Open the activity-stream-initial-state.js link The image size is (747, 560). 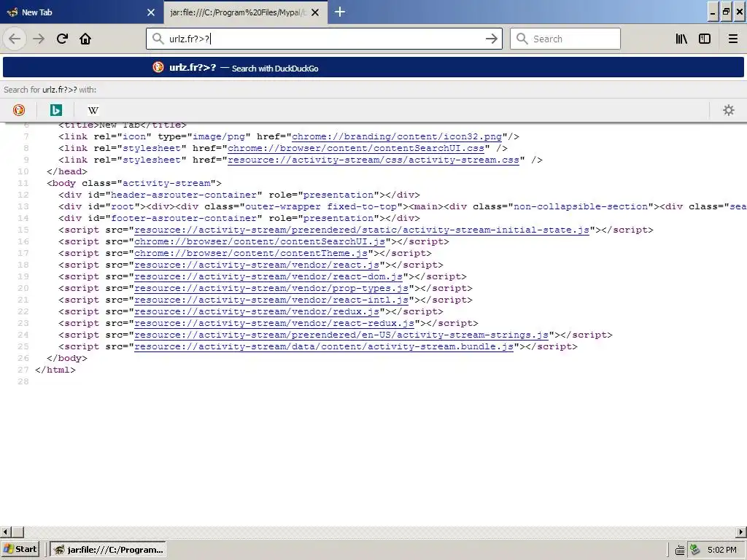coord(362,230)
